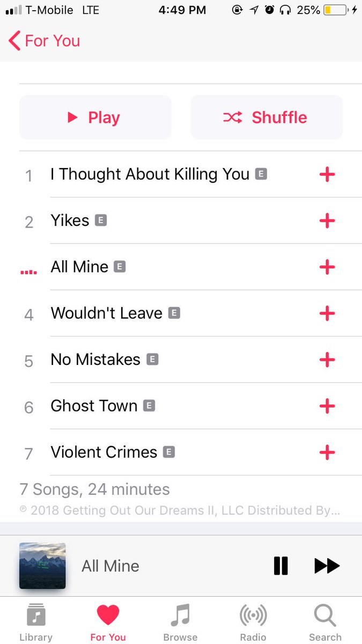Viewport: 362px width, 644px height.
Task: Open the Radio tab
Action: click(x=253, y=623)
